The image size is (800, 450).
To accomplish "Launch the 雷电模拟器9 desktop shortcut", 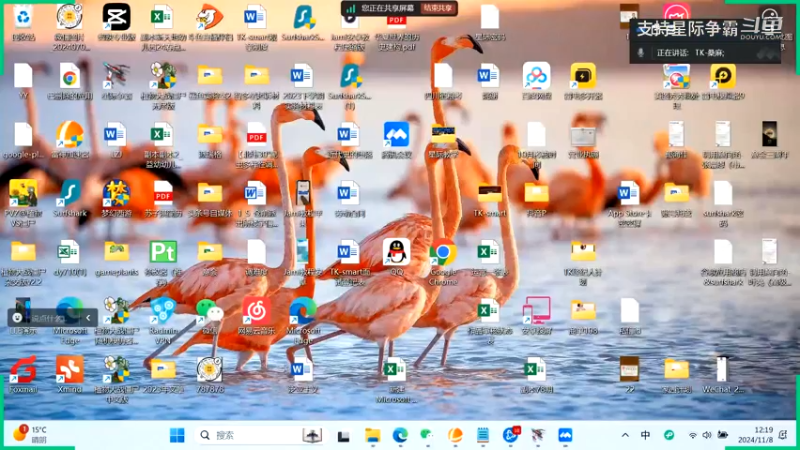I will click(723, 77).
